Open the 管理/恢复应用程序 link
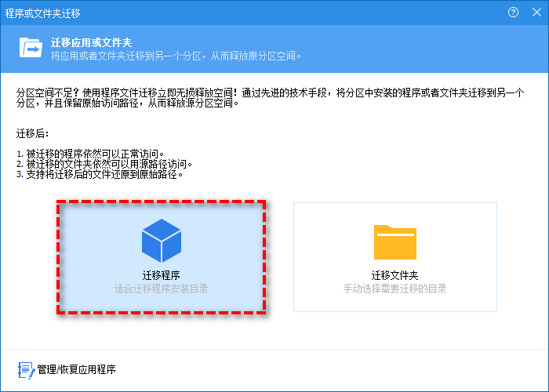 click(77, 369)
